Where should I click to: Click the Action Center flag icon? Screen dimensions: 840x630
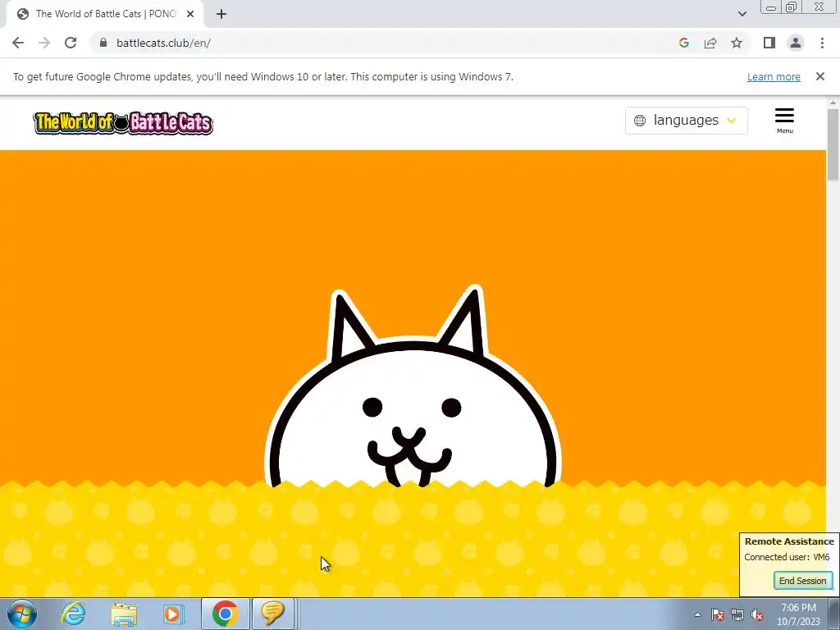click(x=718, y=614)
